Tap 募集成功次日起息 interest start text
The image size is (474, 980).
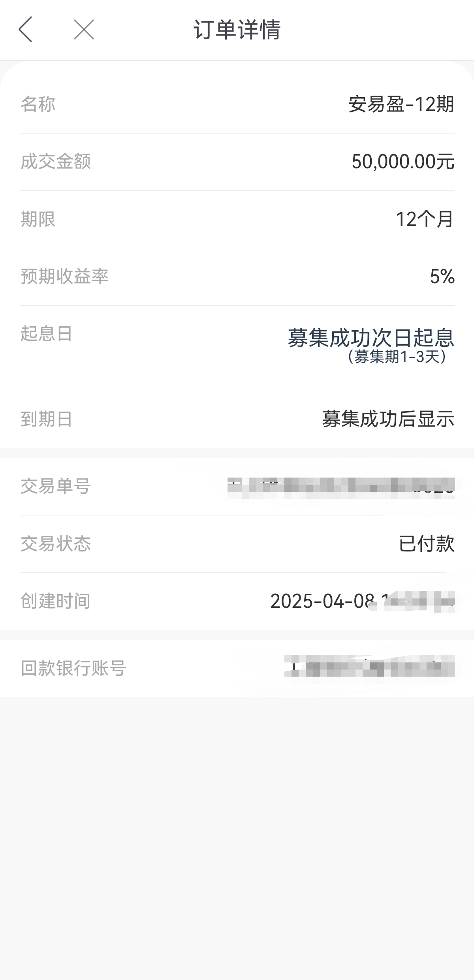[371, 338]
